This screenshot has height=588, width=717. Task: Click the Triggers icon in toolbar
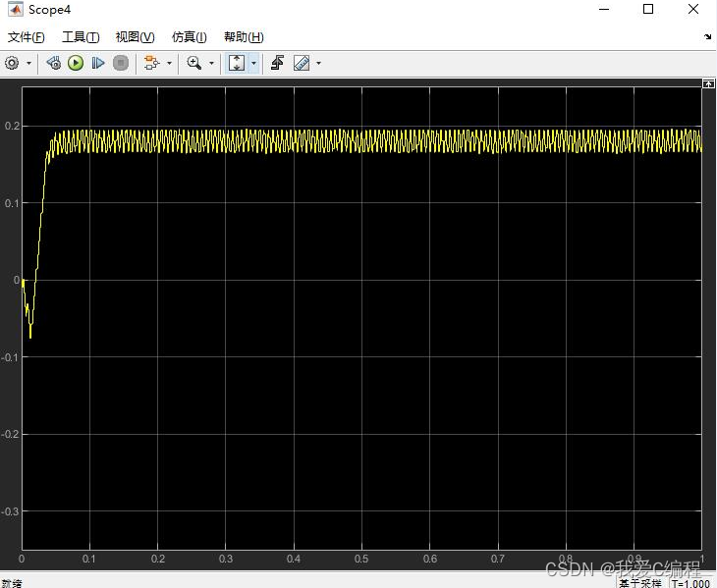(277, 63)
